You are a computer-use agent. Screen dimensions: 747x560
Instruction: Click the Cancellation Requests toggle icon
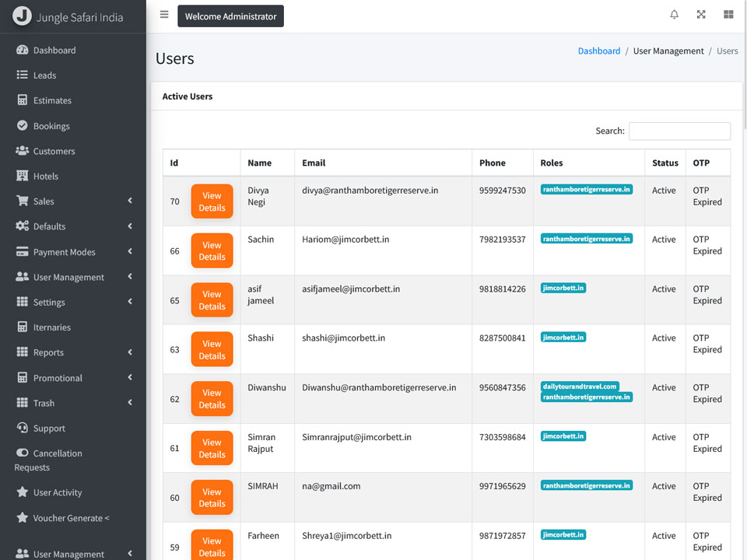tap(22, 453)
